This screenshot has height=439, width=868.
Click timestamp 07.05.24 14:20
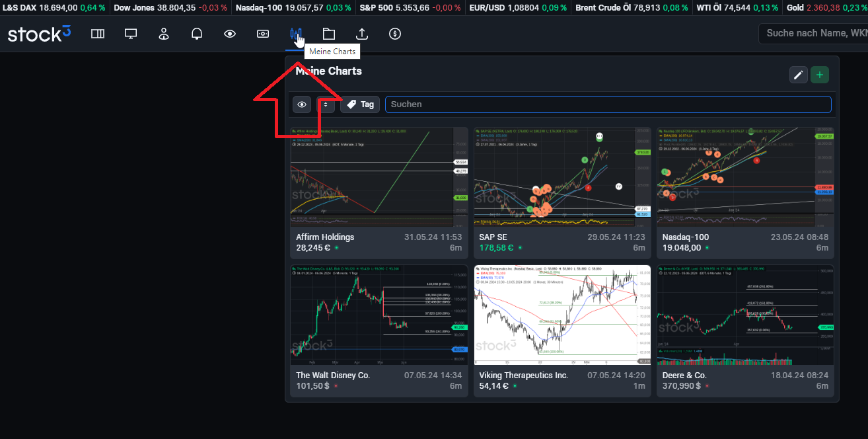pos(616,375)
